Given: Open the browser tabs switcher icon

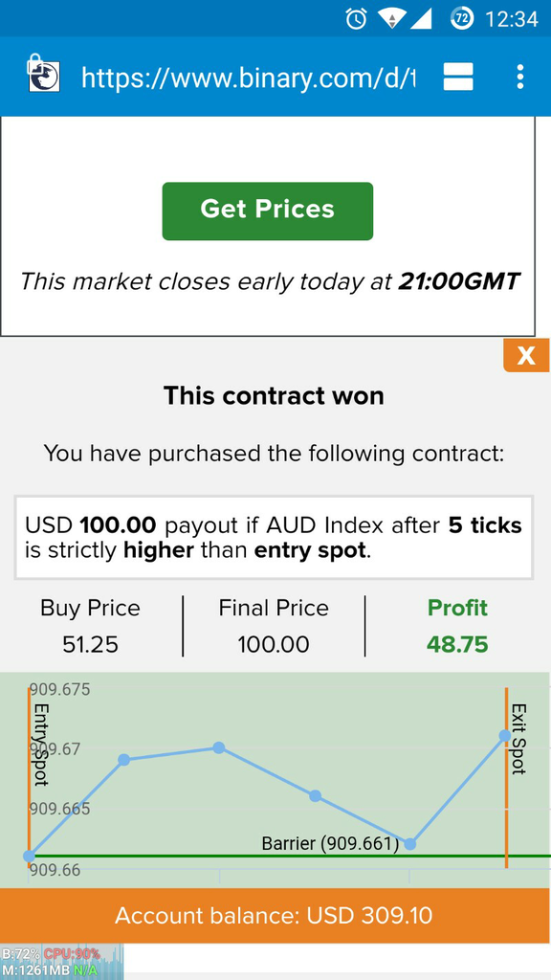Looking at the screenshot, I should (458, 77).
